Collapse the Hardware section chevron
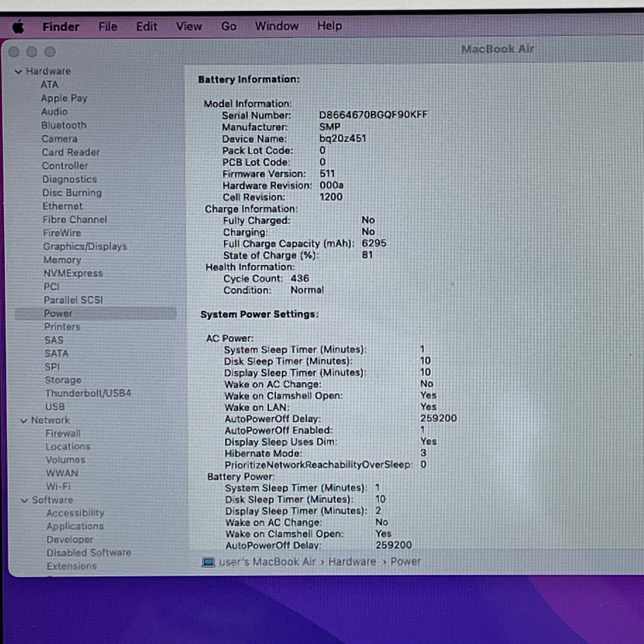The height and width of the screenshot is (644, 644). point(18,72)
